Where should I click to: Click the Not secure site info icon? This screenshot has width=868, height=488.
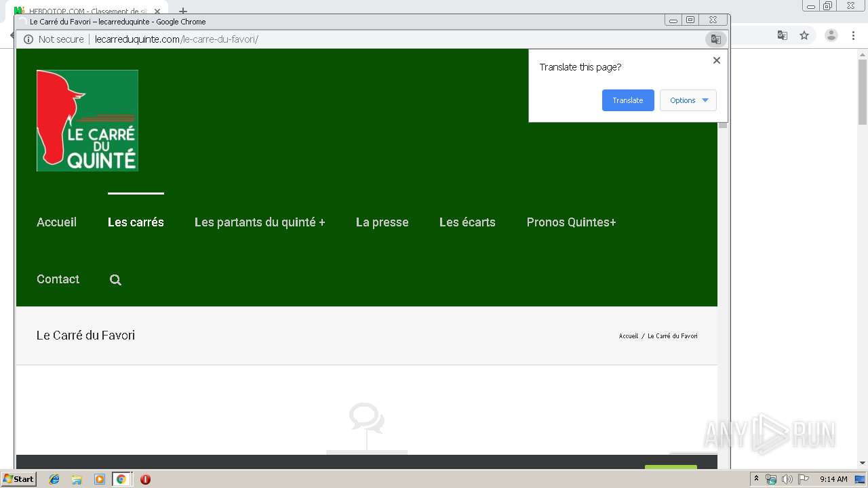tap(28, 39)
